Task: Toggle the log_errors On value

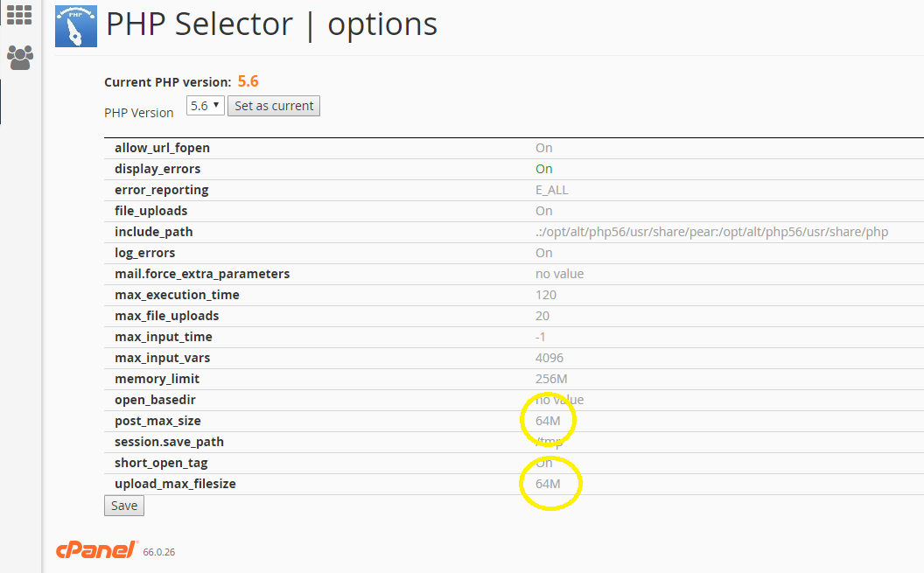Action: [543, 253]
